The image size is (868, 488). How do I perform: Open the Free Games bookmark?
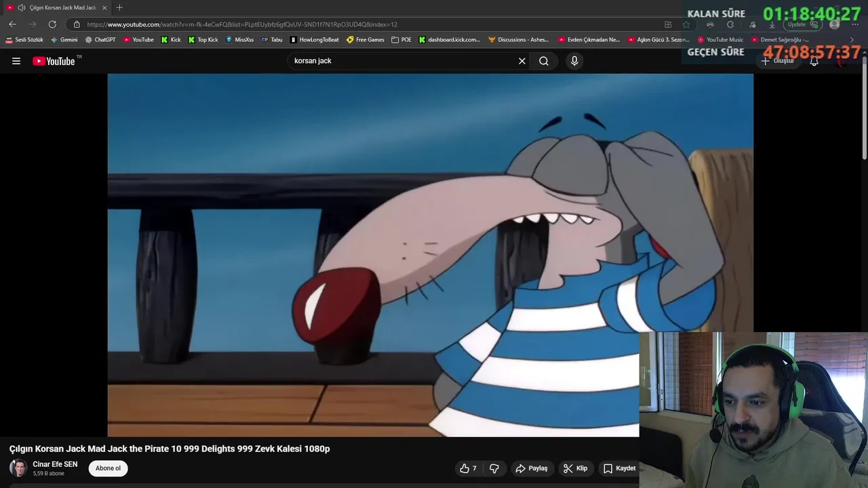pos(366,40)
